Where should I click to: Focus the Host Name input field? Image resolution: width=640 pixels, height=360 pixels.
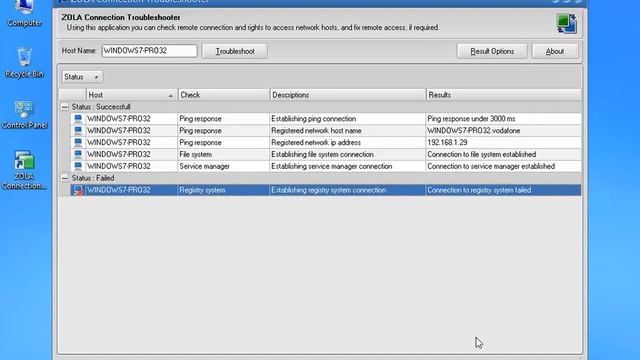point(149,51)
